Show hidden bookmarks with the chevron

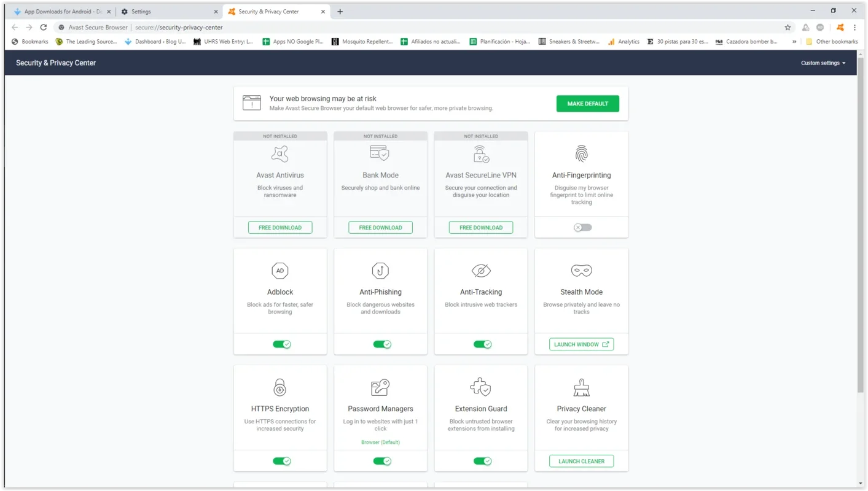tap(794, 42)
